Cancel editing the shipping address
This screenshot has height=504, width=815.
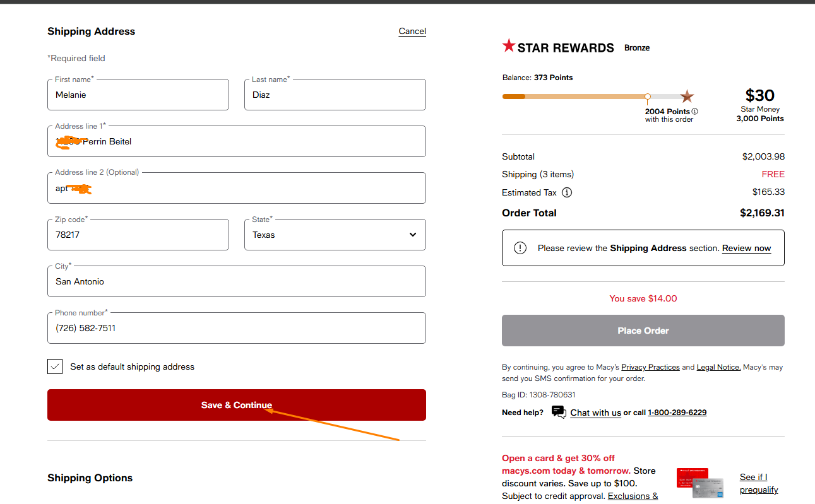[x=412, y=31]
